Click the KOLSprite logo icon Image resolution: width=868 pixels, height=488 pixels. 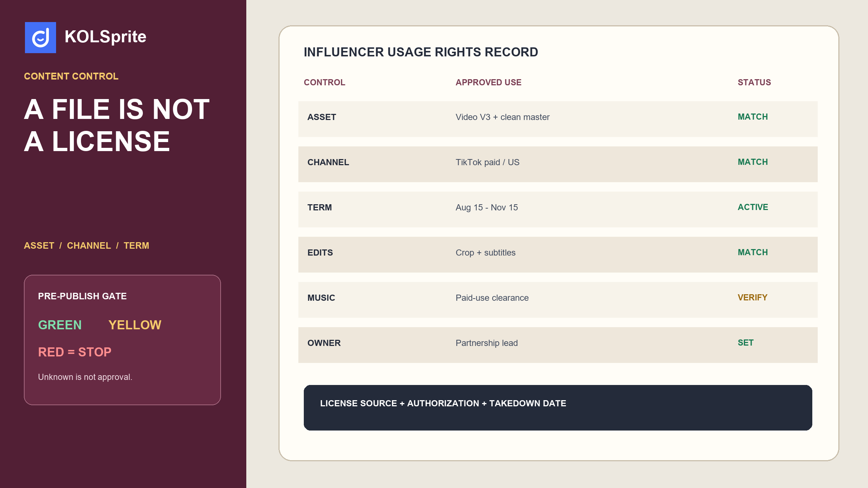(x=41, y=38)
